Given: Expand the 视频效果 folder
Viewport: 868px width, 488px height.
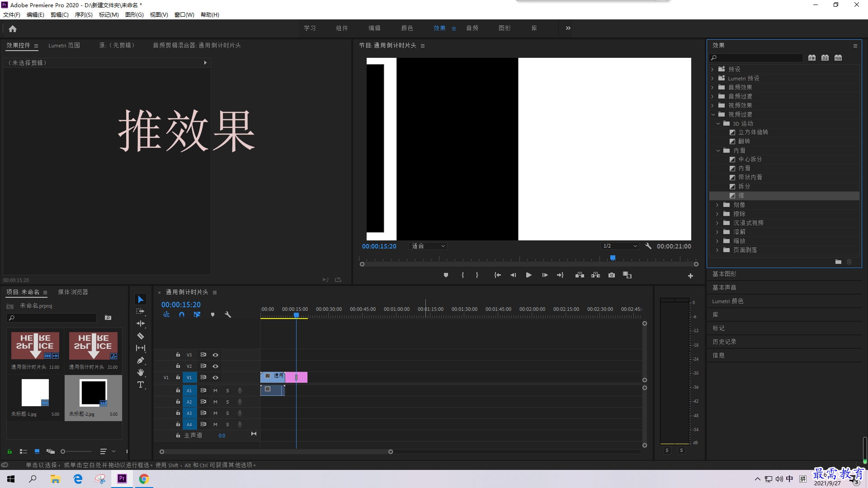Looking at the screenshot, I should click(712, 105).
